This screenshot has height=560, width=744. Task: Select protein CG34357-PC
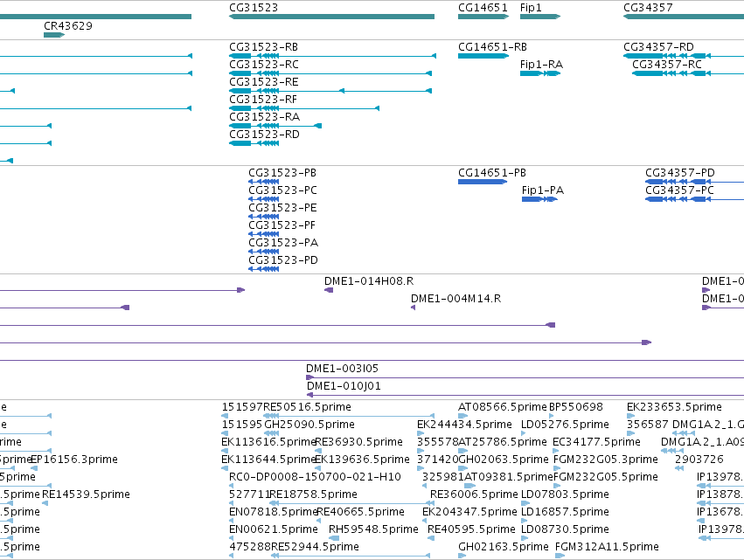pos(679,190)
